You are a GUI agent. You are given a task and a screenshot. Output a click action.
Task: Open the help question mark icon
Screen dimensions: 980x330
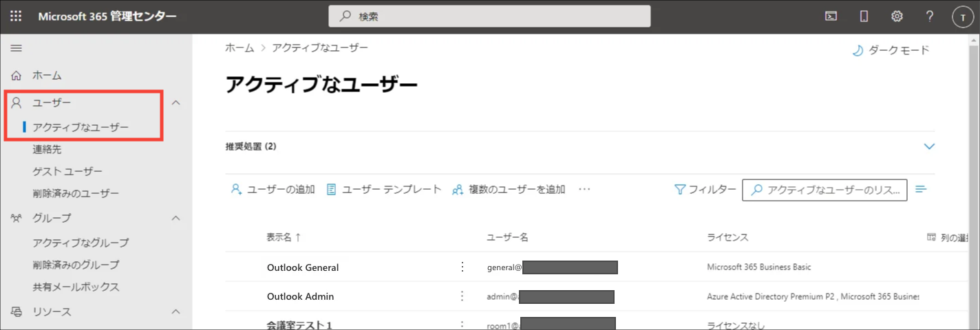[x=929, y=16]
